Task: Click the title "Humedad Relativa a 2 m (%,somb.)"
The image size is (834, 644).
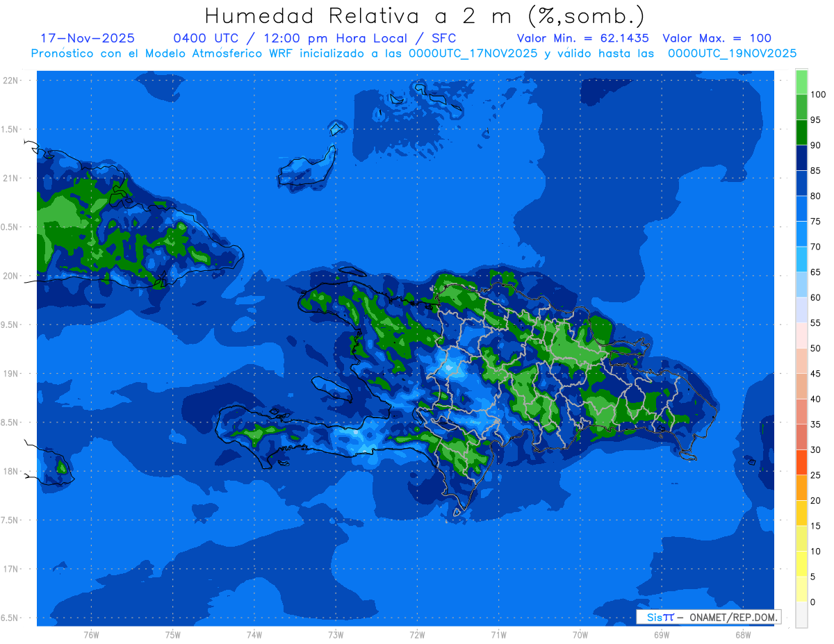Action: pyautogui.click(x=425, y=16)
